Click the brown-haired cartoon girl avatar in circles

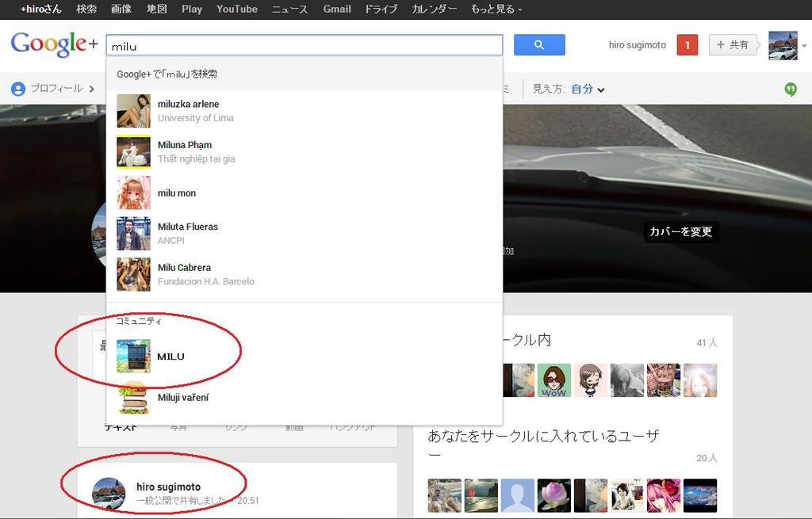pyautogui.click(x=590, y=380)
